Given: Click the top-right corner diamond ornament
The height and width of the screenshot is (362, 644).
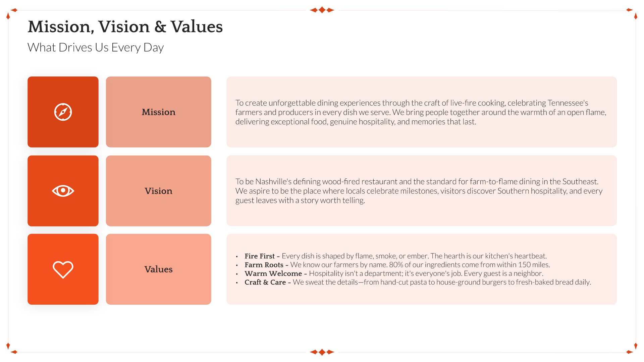Looking at the screenshot, I should pyautogui.click(x=633, y=13).
